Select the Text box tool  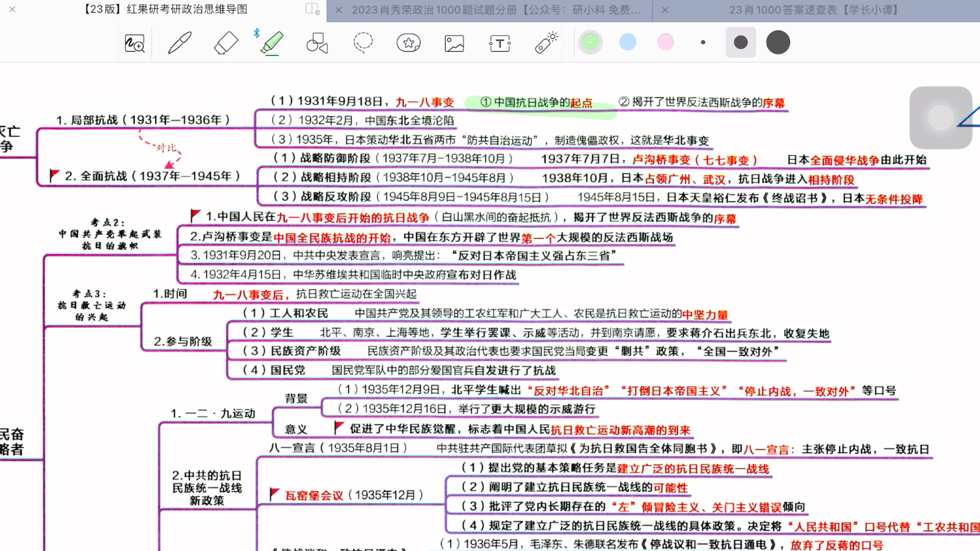[x=500, y=44]
